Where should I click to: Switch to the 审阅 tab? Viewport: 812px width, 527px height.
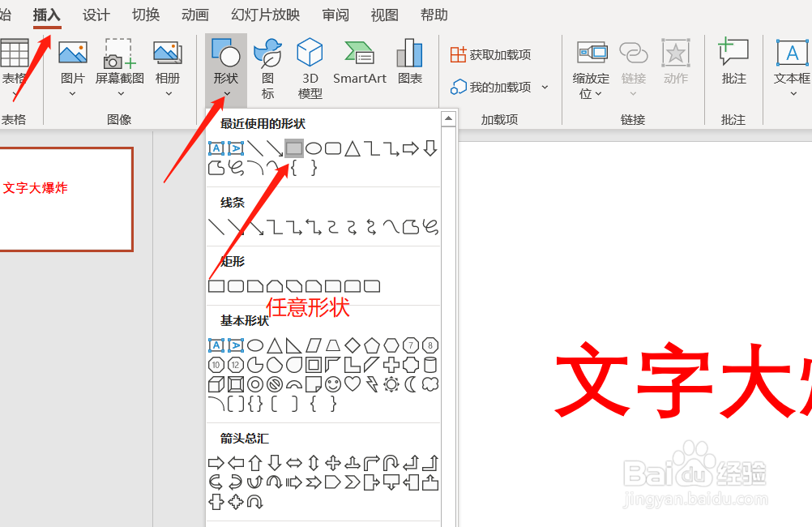(335, 15)
